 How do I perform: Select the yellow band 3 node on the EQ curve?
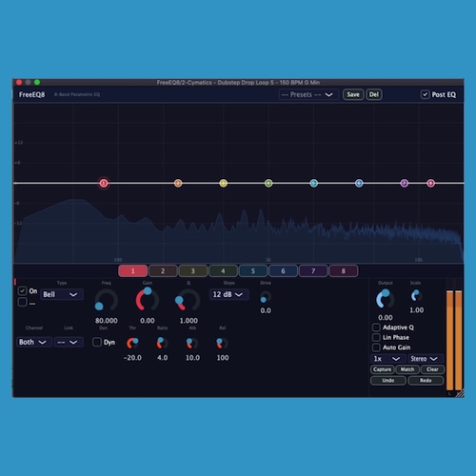[224, 183]
